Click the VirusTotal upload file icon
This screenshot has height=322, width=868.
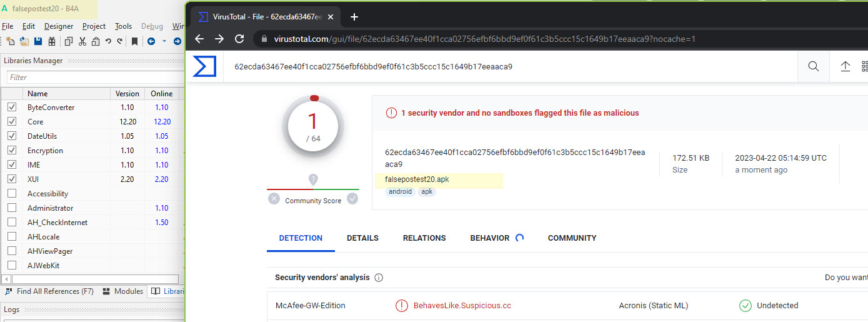(845, 66)
